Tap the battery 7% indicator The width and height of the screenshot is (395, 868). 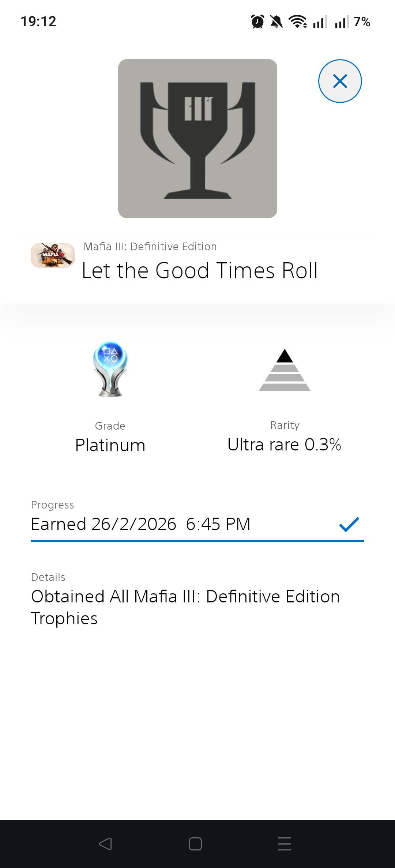[362, 22]
